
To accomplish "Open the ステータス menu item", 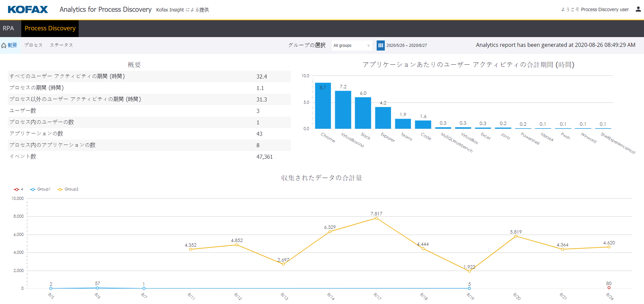I will point(61,45).
